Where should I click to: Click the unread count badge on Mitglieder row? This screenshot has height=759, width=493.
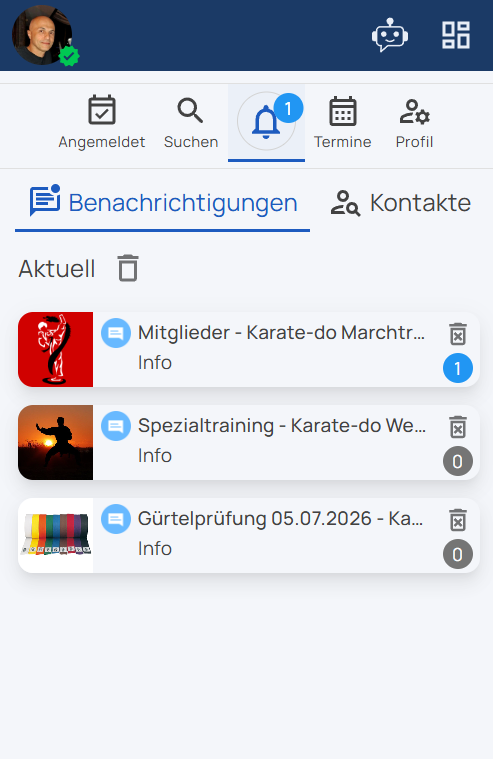[x=458, y=368]
